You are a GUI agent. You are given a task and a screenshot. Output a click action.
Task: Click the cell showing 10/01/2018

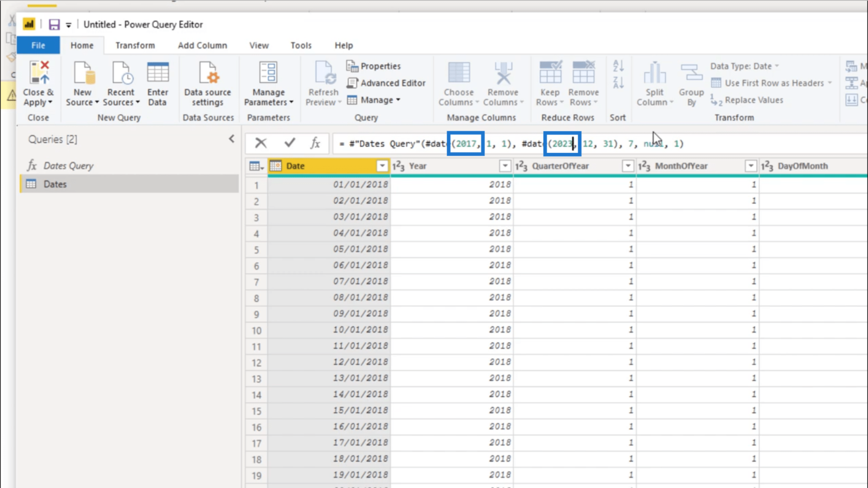pos(329,329)
